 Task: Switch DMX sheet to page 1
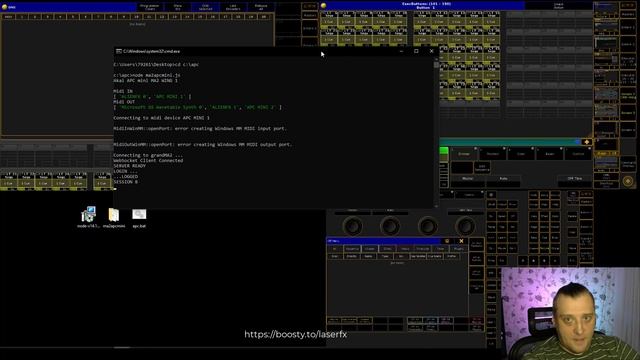[22, 17]
